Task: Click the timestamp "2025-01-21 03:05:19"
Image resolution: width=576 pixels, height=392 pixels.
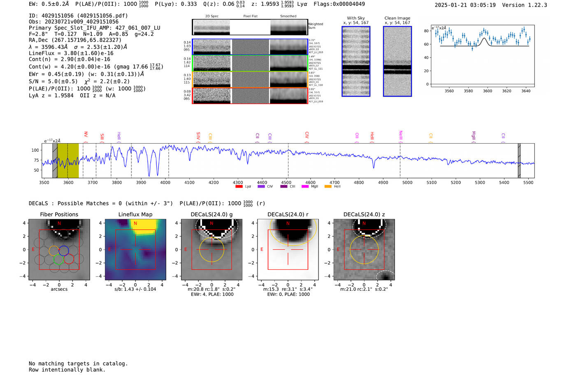Action: [465, 5]
